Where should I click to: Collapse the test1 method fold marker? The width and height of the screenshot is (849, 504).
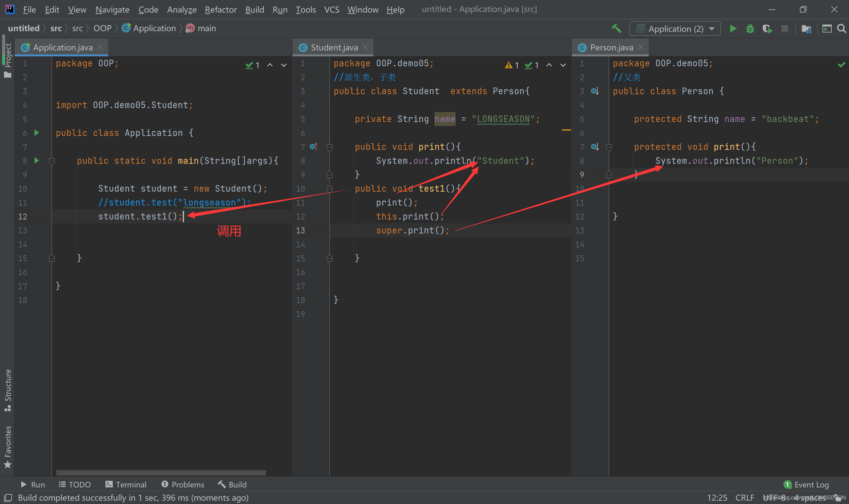click(329, 189)
